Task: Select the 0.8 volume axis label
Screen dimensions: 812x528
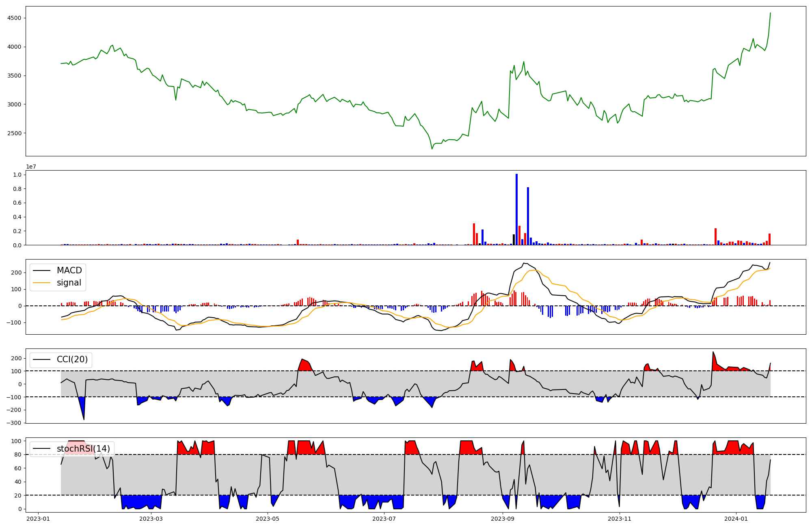Action: (17, 189)
